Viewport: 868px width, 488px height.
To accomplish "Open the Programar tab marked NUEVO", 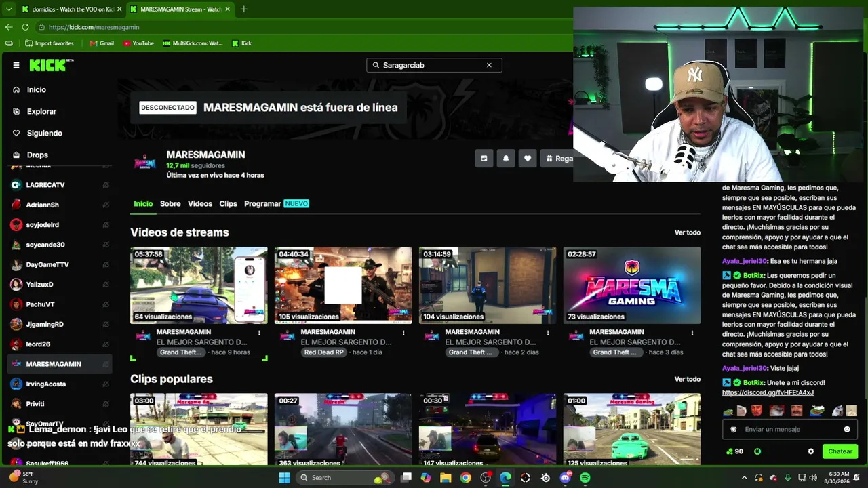I will point(277,203).
